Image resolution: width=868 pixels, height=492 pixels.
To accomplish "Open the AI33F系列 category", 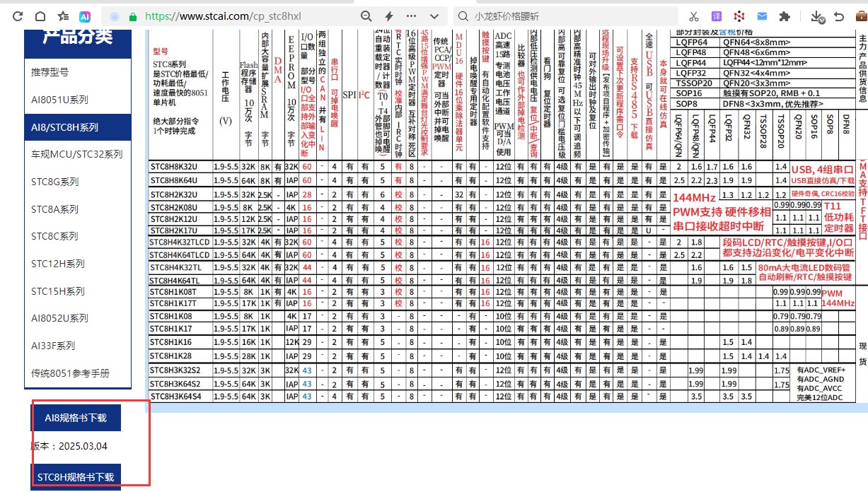I will (x=78, y=346).
